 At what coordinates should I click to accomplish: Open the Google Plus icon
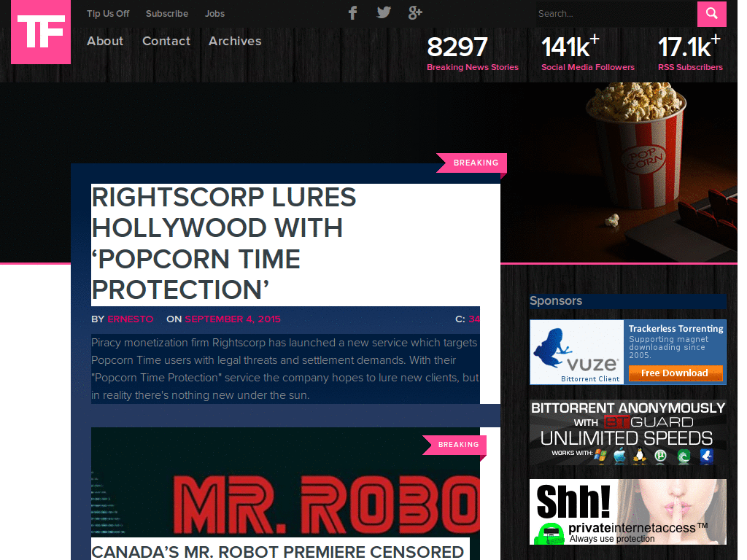(415, 13)
